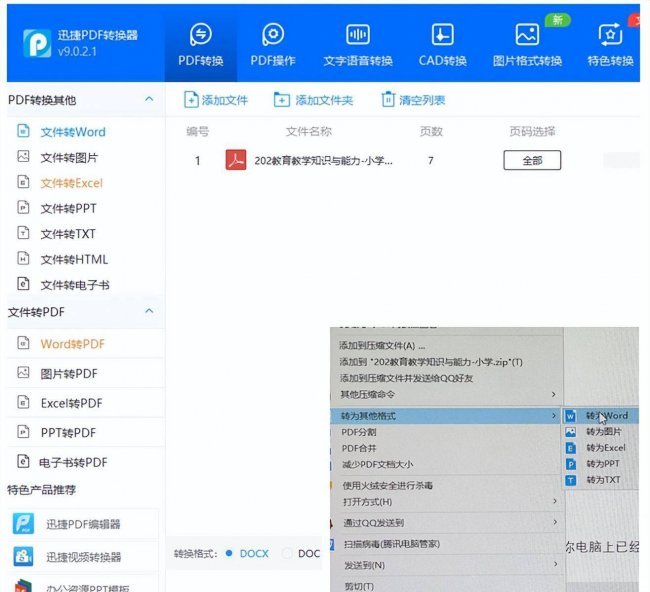Viewport: 650px width, 592px height.
Task: Expand 发送到(N) submenu
Action: click(447, 565)
